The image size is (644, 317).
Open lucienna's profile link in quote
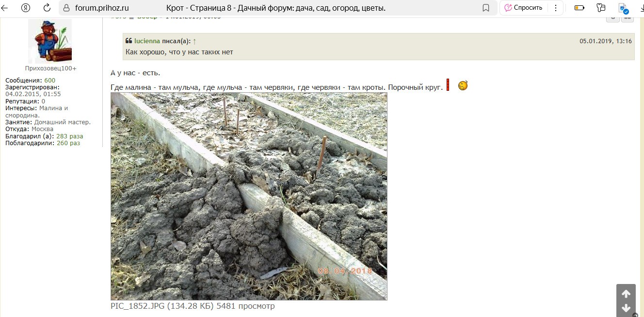147,41
